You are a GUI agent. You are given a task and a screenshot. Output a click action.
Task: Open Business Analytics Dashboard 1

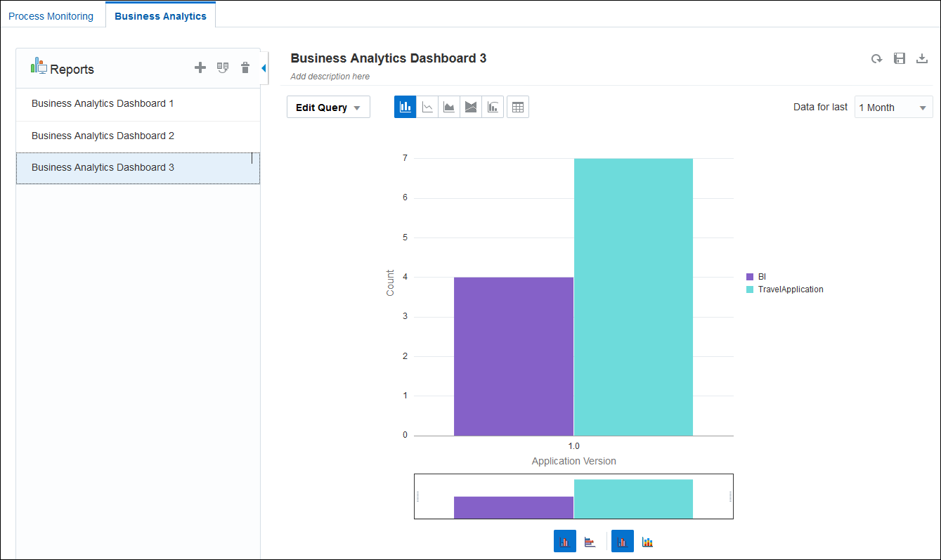tap(103, 103)
